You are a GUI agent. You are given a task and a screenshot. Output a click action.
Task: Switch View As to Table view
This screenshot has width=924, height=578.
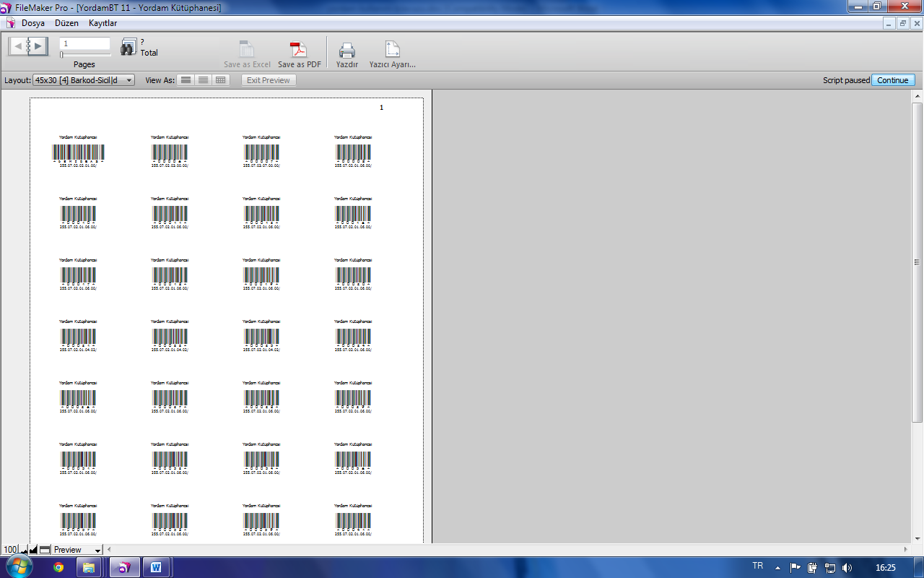[x=221, y=80]
